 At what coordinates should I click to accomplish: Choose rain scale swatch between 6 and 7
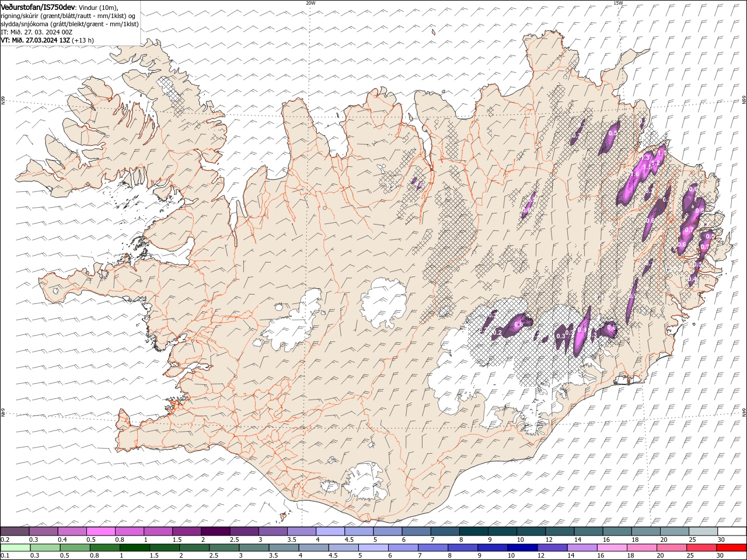pos(403,548)
